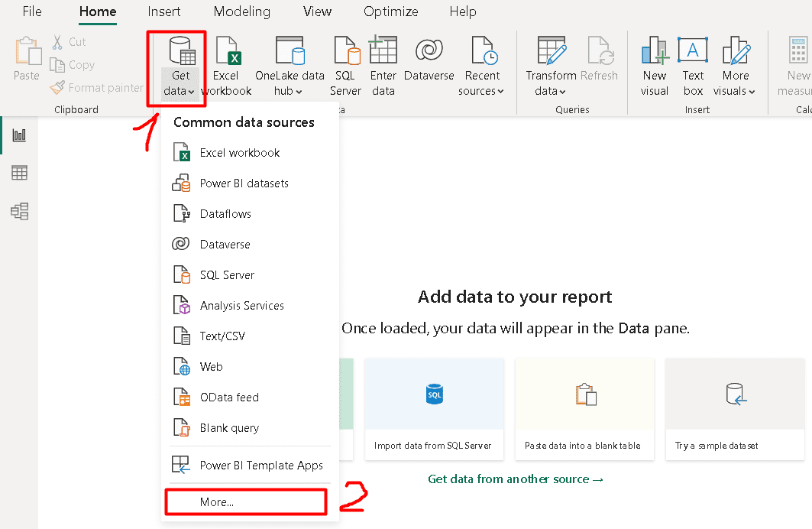
Task: Click the Refresh ribbon icon
Action: coord(599,60)
